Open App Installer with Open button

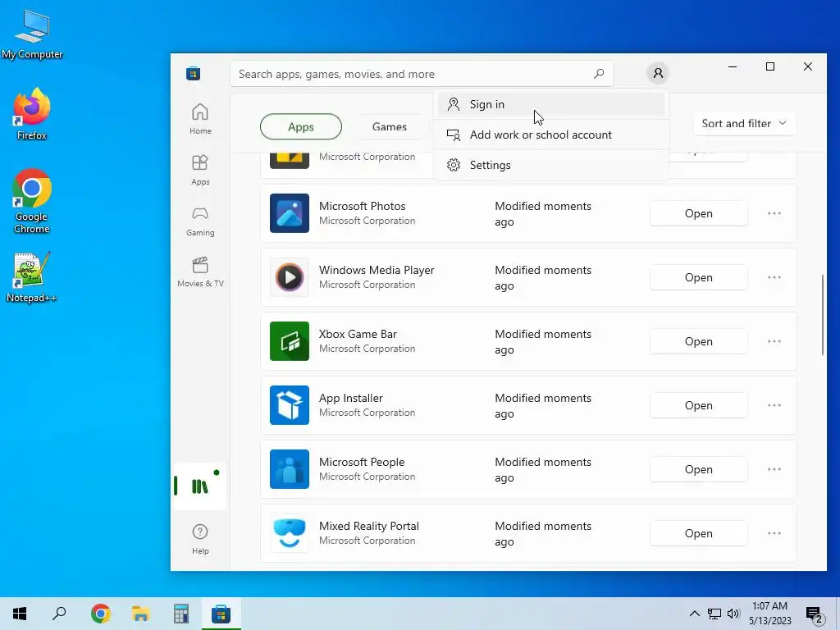coord(699,405)
